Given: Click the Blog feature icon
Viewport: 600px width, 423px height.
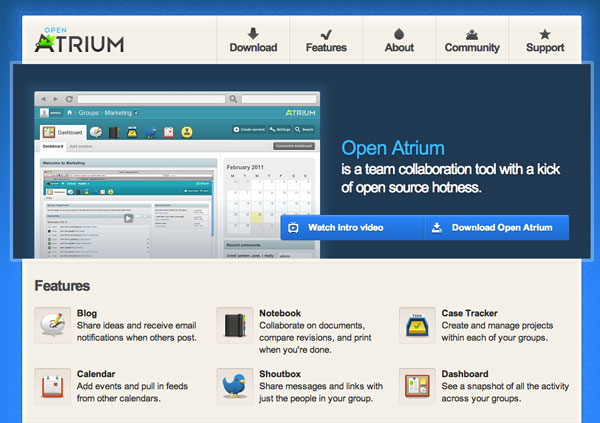Looking at the screenshot, I should point(52,325).
